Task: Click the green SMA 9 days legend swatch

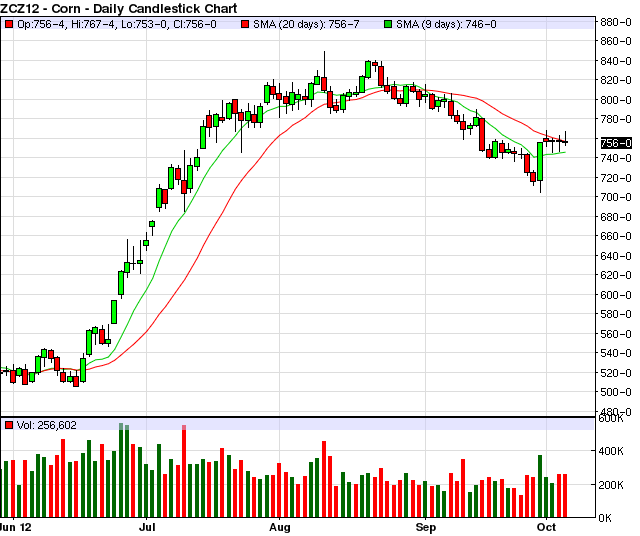Action: [388, 24]
